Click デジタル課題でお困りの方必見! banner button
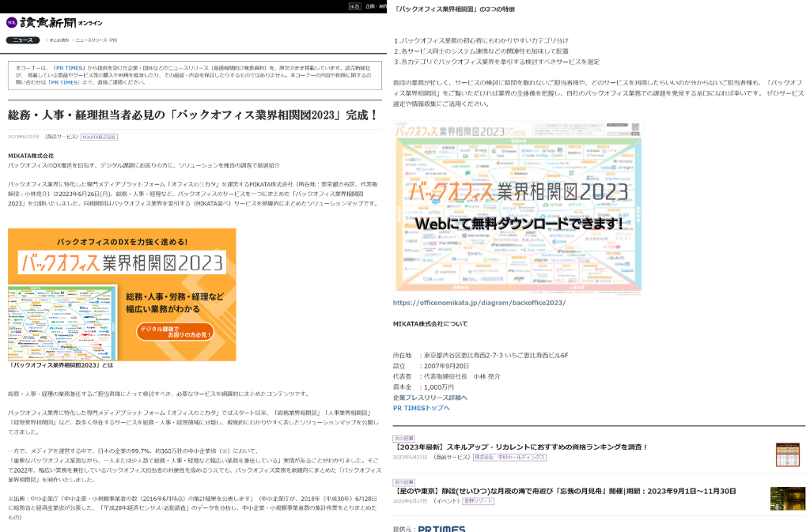 (x=175, y=332)
